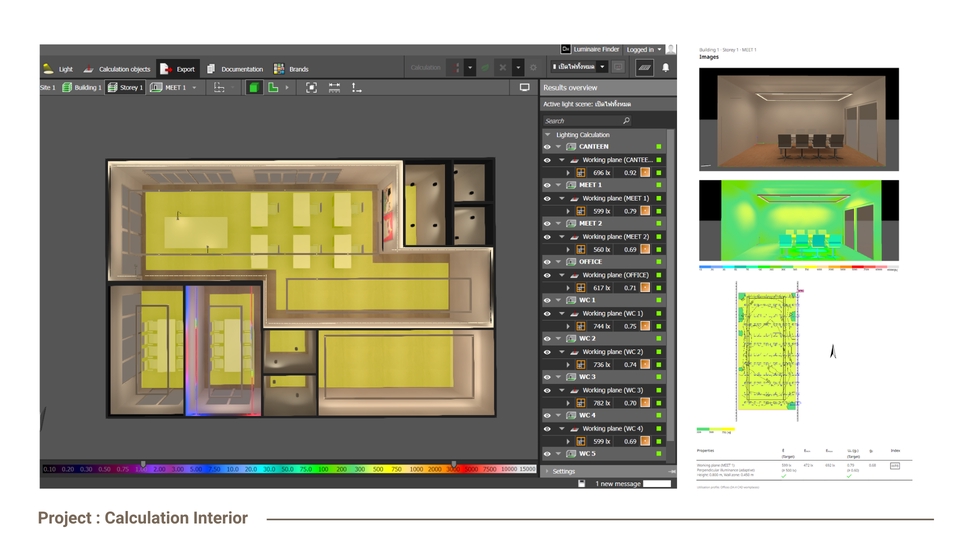Open the Documentation tab
Image resolution: width=960 pixels, height=540 pixels.
tap(235, 69)
